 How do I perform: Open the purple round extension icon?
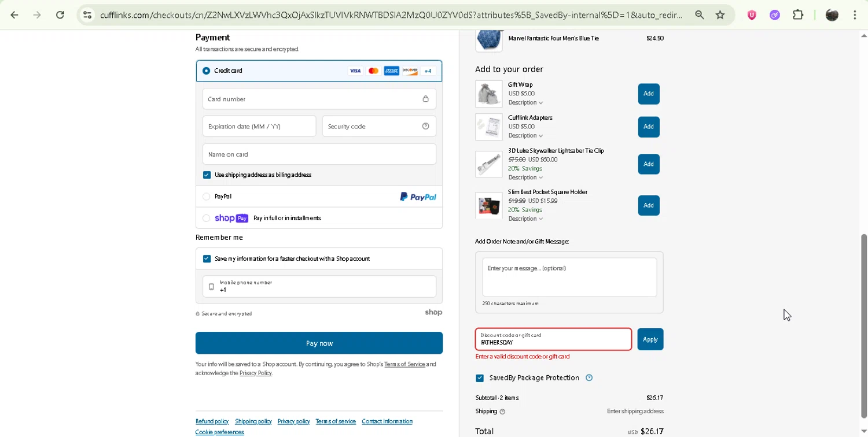(775, 15)
